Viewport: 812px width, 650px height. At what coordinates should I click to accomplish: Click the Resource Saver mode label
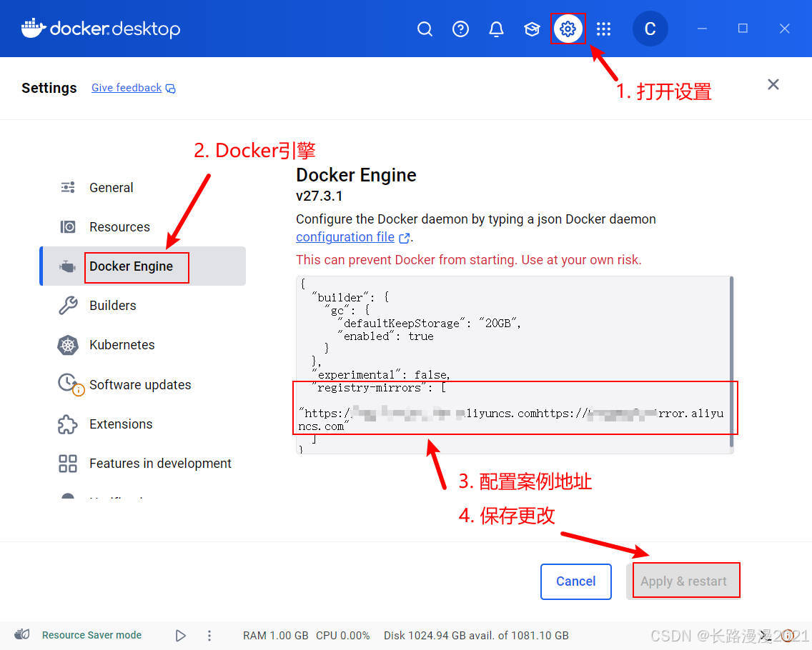(91, 635)
